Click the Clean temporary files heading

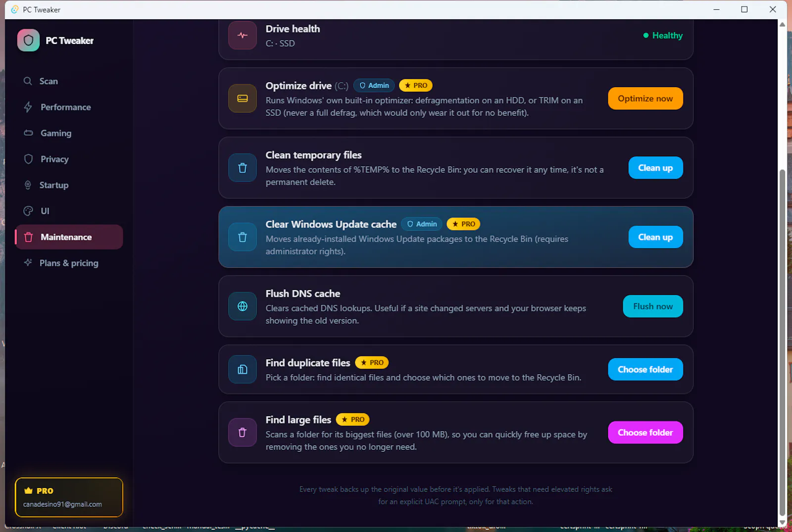coord(313,155)
